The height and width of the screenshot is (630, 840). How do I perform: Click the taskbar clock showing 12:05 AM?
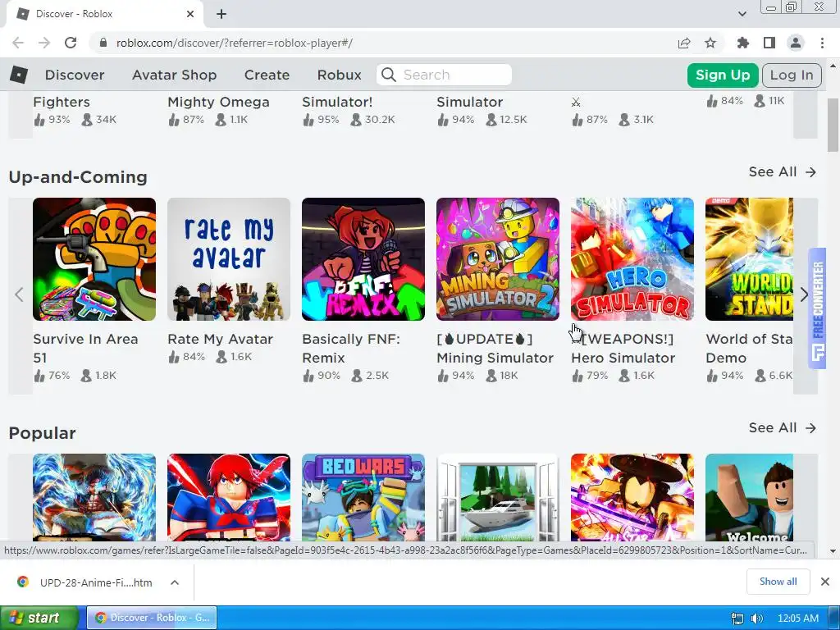(797, 619)
